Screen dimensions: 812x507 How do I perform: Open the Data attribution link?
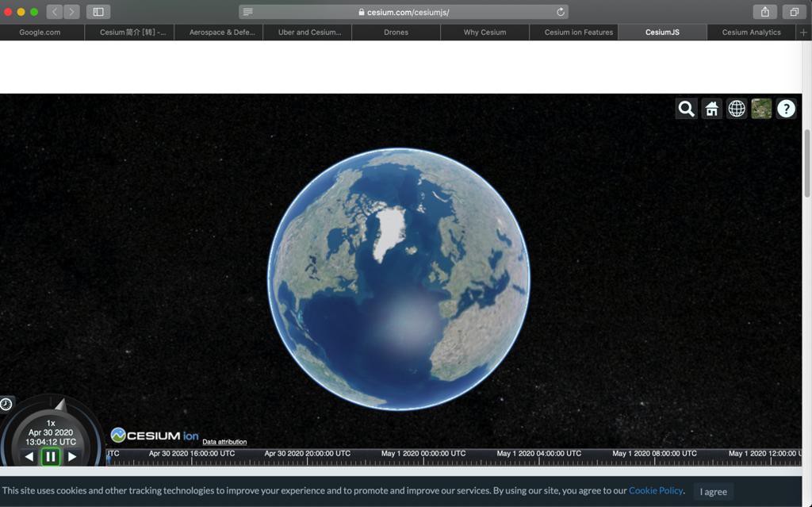[x=224, y=442]
